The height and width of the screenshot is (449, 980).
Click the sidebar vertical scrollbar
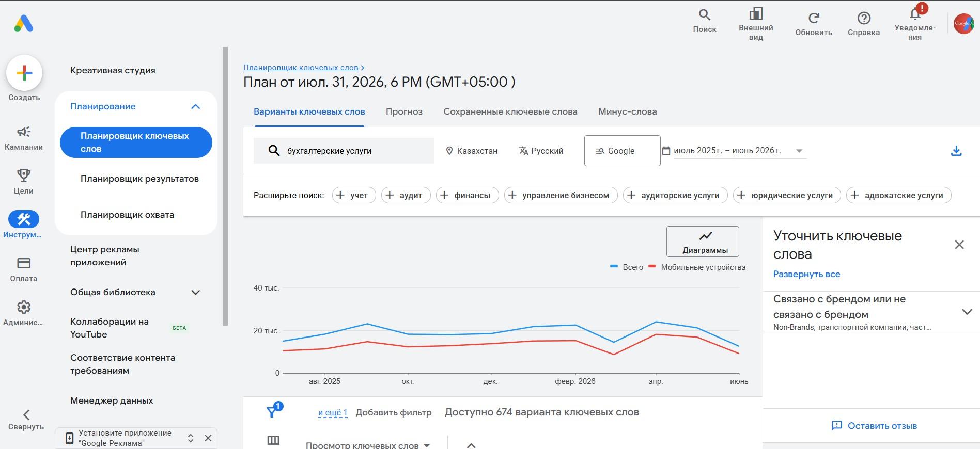(225, 186)
